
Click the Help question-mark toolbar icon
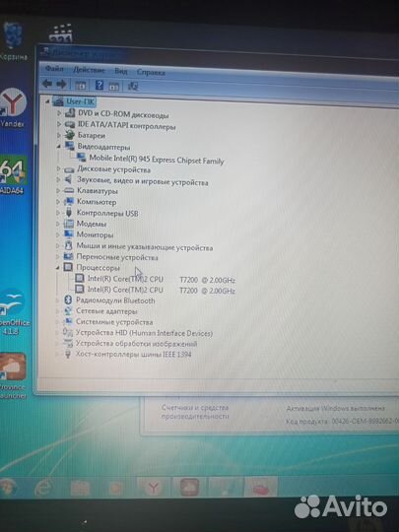coord(100,85)
